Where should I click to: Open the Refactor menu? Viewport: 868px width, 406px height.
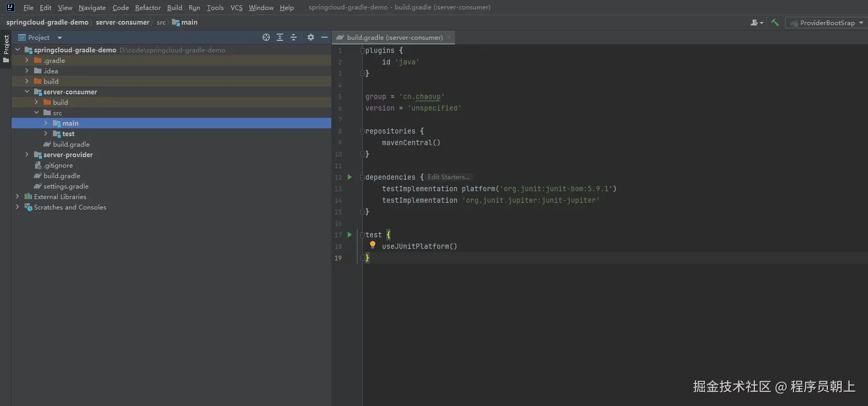click(148, 7)
